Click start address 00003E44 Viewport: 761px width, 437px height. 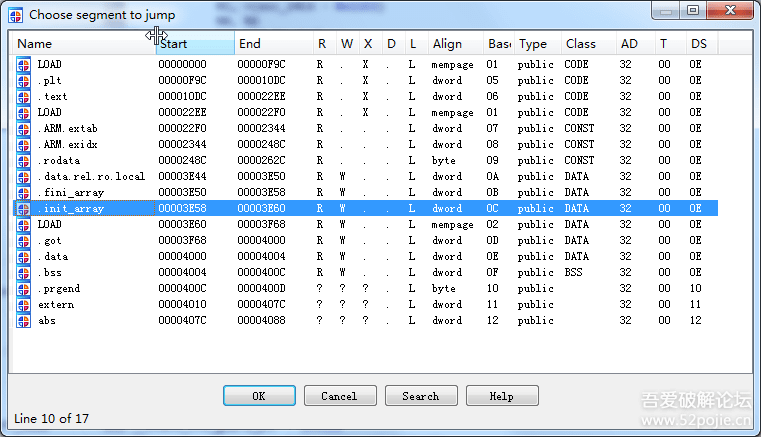182,177
